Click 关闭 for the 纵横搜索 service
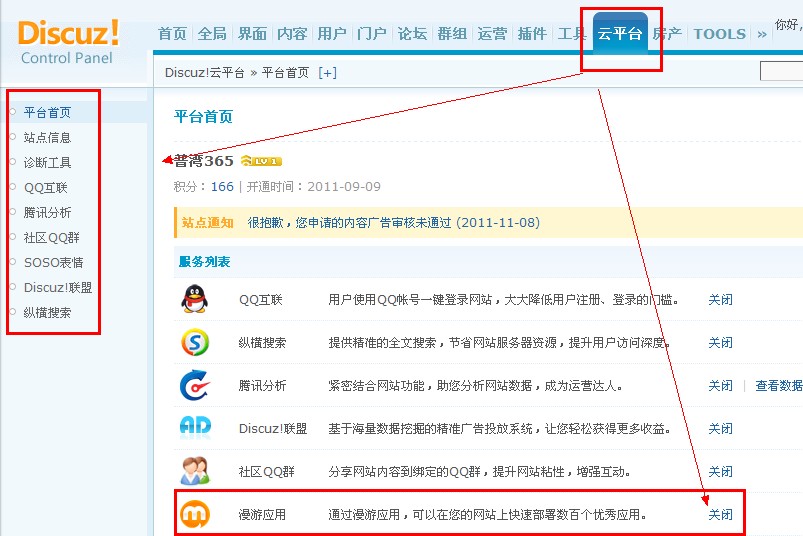This screenshot has width=803, height=536. 720,342
